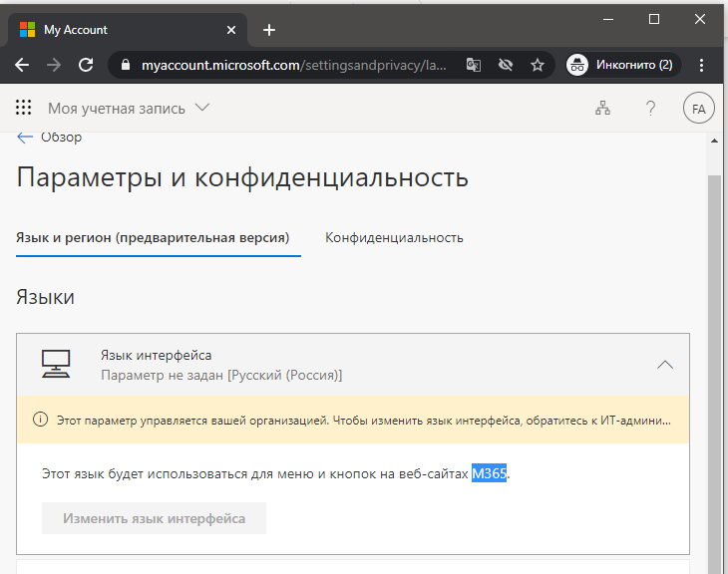The width and height of the screenshot is (728, 574).
Task: Go back to Обзор
Action: click(49, 138)
